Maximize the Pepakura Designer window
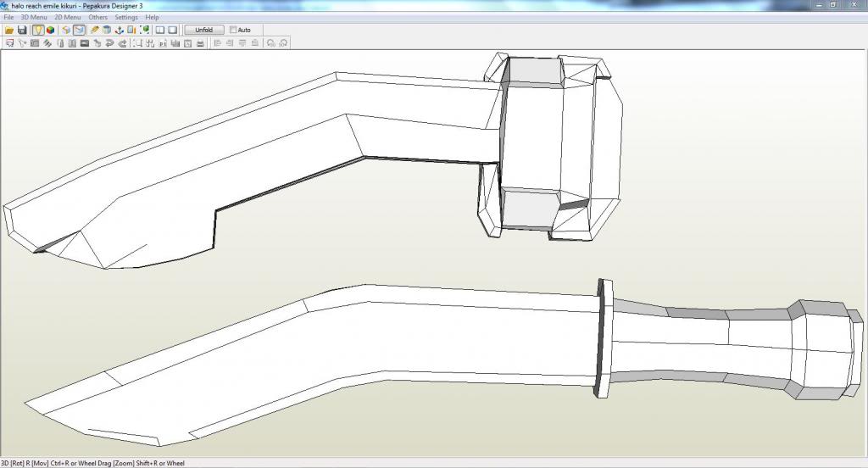Image resolution: width=868 pixels, height=468 pixels. click(x=833, y=5)
